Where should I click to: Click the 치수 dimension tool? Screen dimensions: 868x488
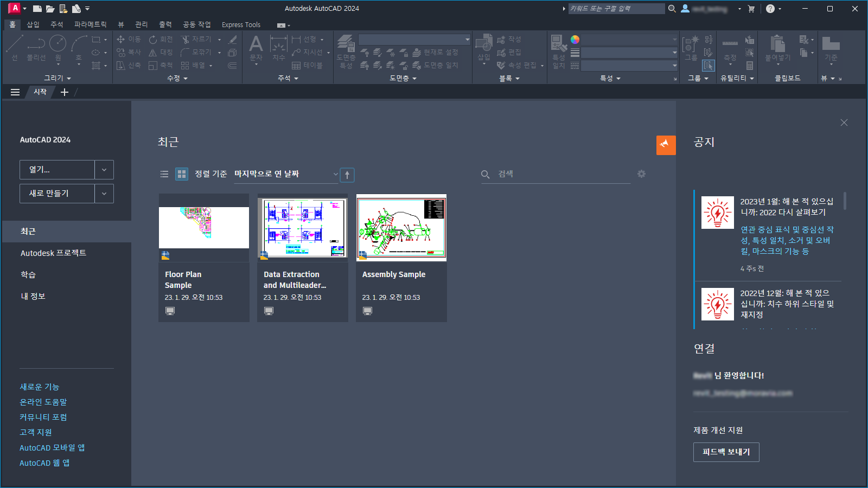(279, 48)
